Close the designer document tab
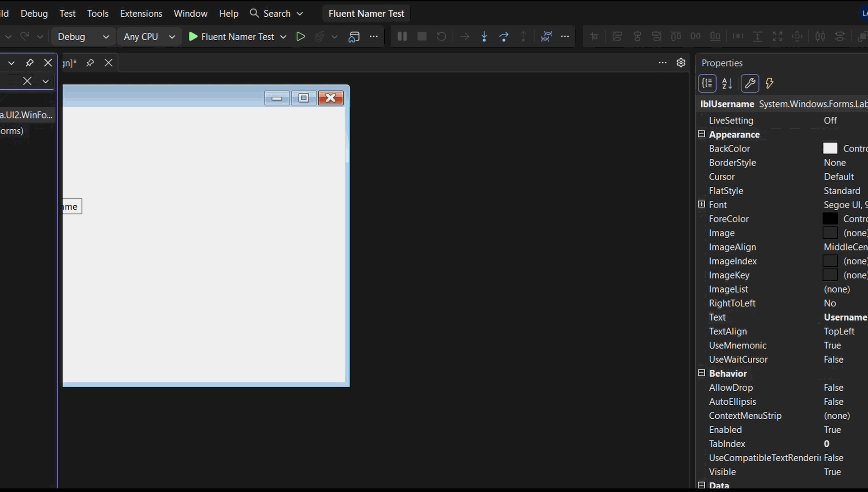 [108, 63]
